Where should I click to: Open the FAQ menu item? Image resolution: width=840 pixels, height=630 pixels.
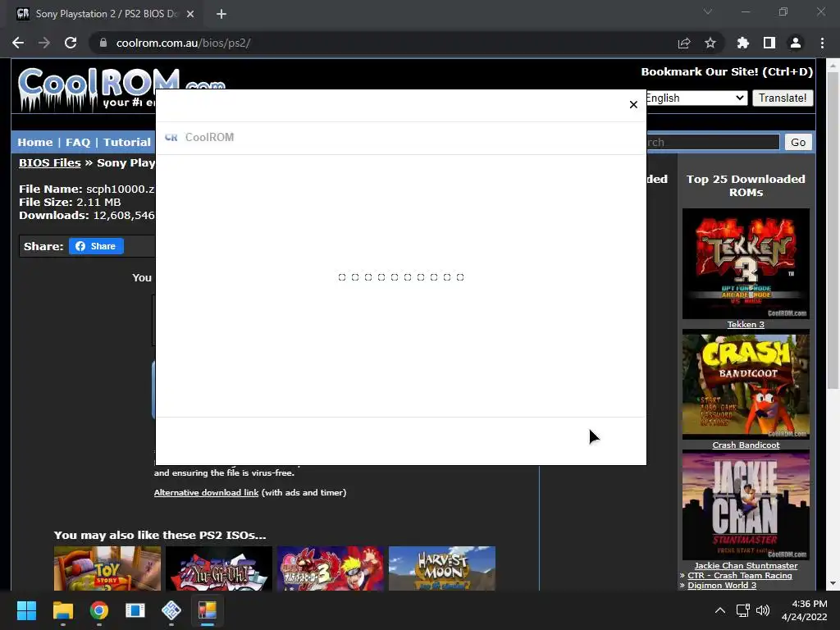point(78,142)
